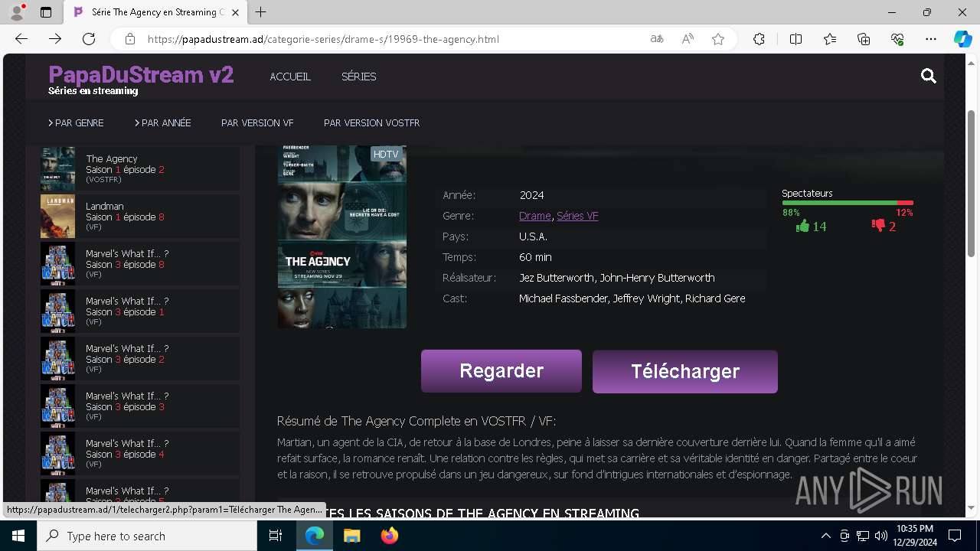Click the browser address bar URL
980x551 pixels.
(323, 39)
